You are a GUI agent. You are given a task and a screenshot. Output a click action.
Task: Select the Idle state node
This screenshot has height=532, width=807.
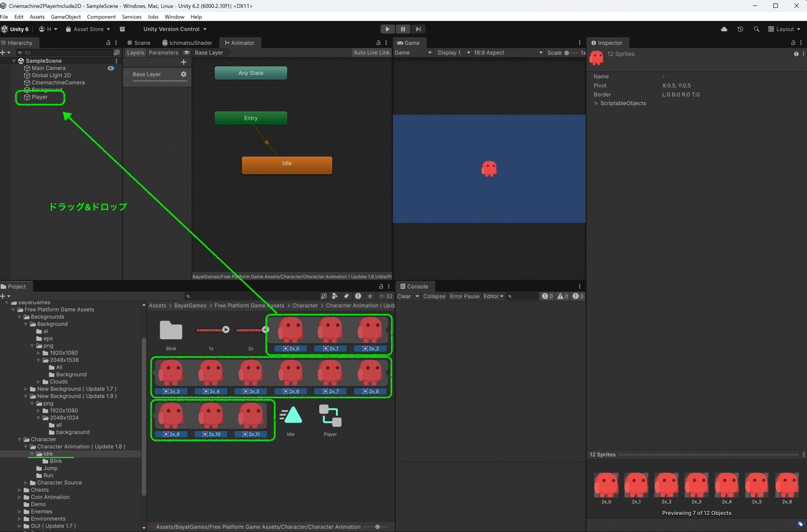(287, 165)
